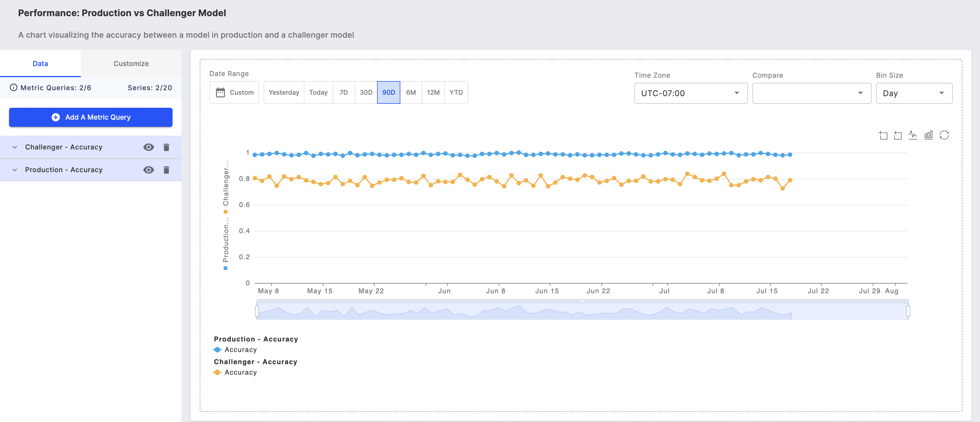The image size is (980, 422).
Task: Switch to the Data tab
Action: (x=40, y=64)
